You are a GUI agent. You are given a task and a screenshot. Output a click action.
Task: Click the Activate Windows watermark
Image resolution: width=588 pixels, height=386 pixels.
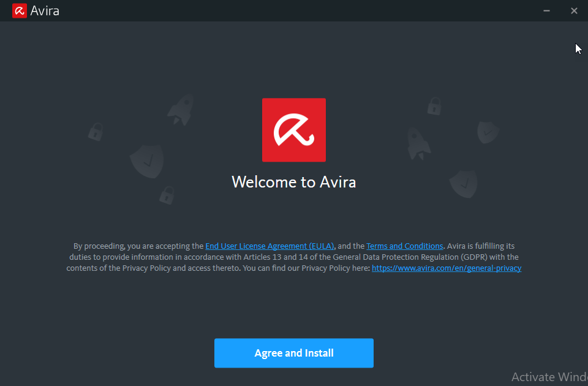click(x=549, y=377)
